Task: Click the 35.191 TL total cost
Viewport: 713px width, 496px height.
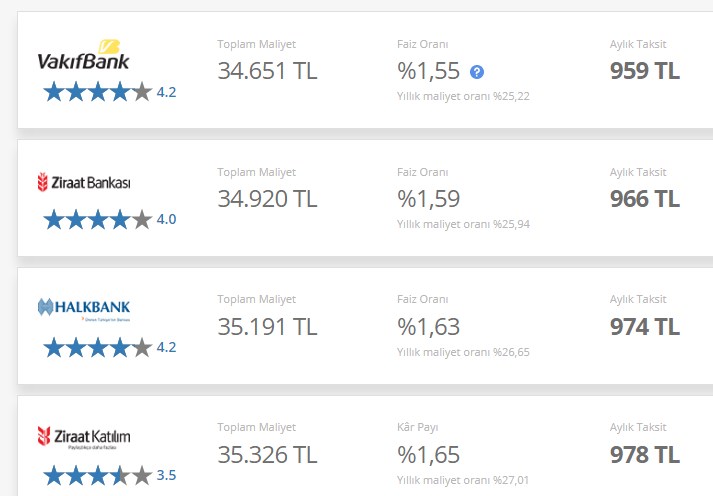Action: click(x=267, y=326)
